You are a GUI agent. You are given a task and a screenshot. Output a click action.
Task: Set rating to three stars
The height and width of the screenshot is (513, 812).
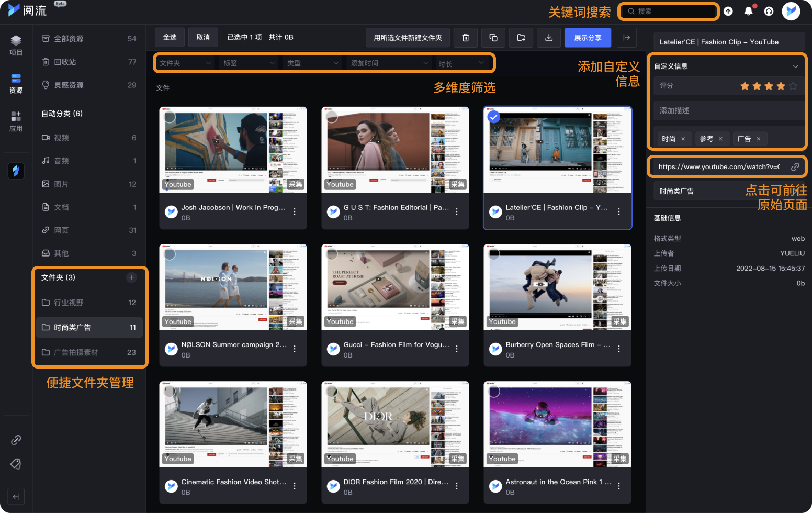pos(769,86)
